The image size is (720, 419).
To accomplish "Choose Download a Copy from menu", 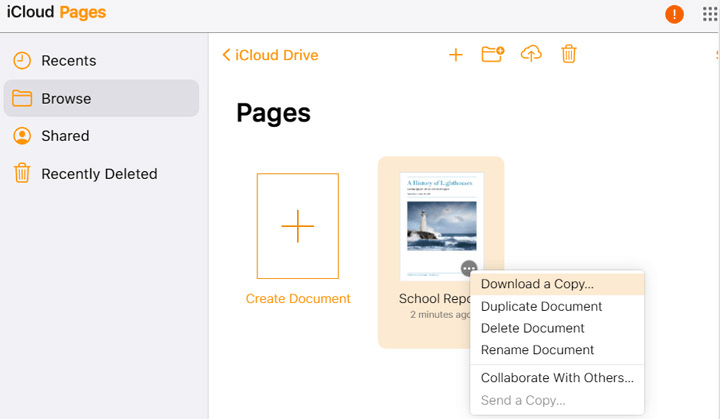I will pos(537,284).
